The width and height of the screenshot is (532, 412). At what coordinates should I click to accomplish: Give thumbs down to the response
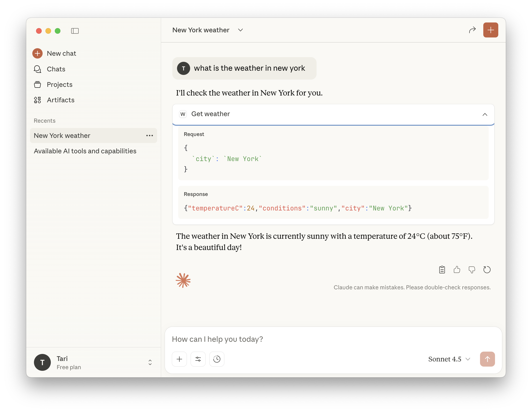pyautogui.click(x=472, y=269)
